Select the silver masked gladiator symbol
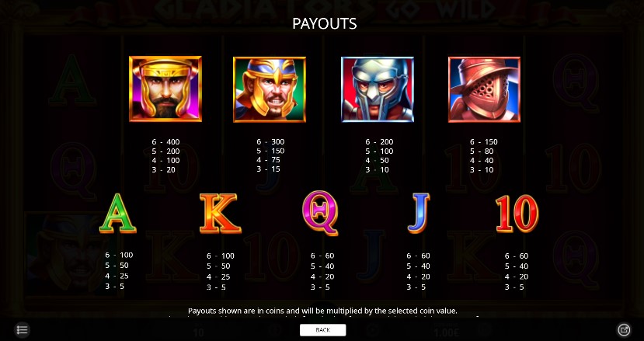644x341 pixels. pos(378,89)
